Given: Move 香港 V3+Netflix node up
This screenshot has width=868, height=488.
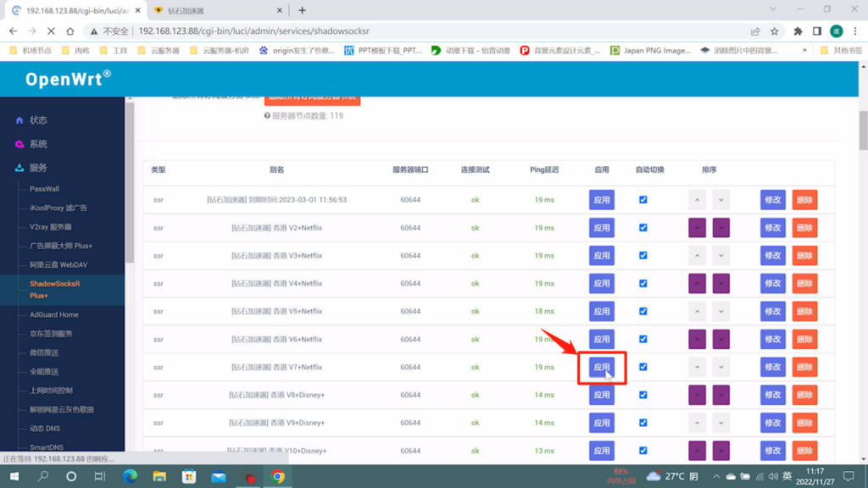Looking at the screenshot, I should [x=697, y=256].
